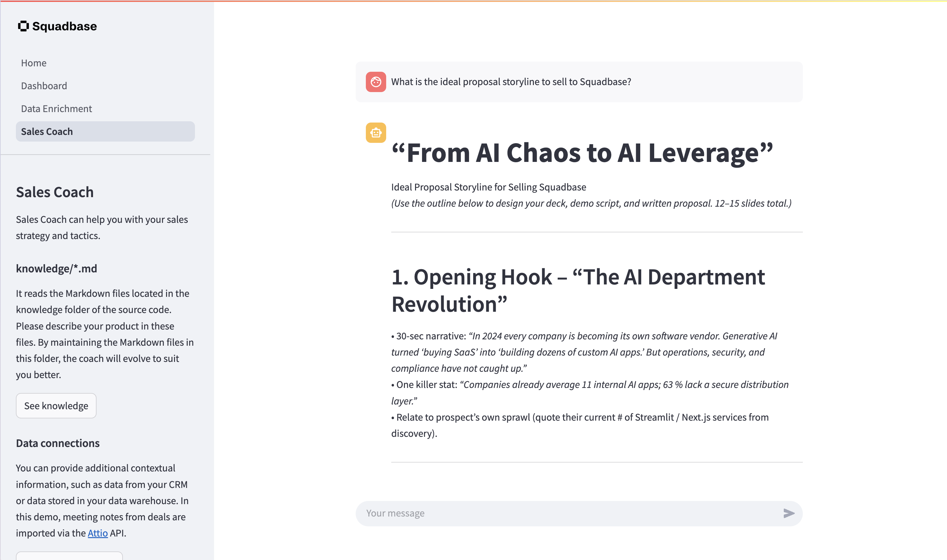Go to the Dashboard page
The height and width of the screenshot is (560, 947).
click(44, 86)
